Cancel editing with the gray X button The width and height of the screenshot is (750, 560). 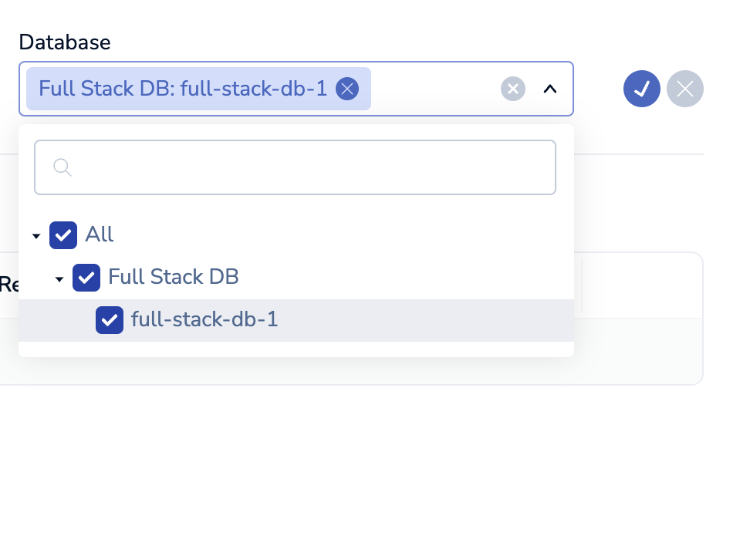(685, 89)
